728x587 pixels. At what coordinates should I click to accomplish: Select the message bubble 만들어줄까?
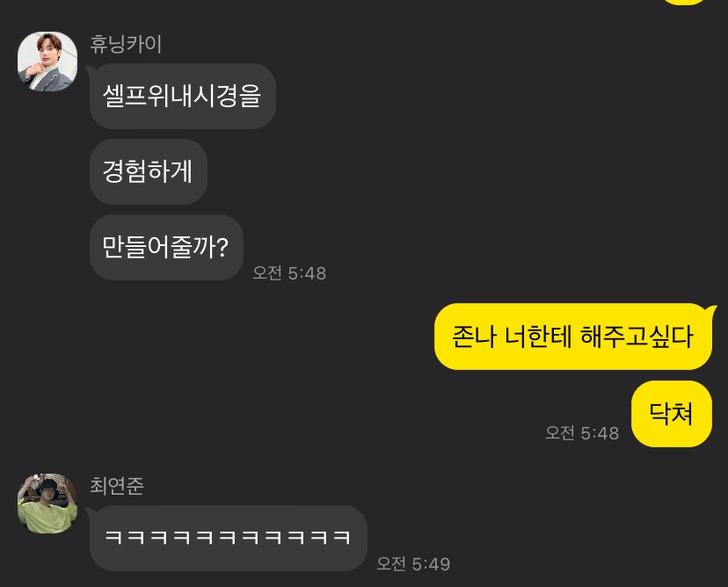(x=166, y=247)
